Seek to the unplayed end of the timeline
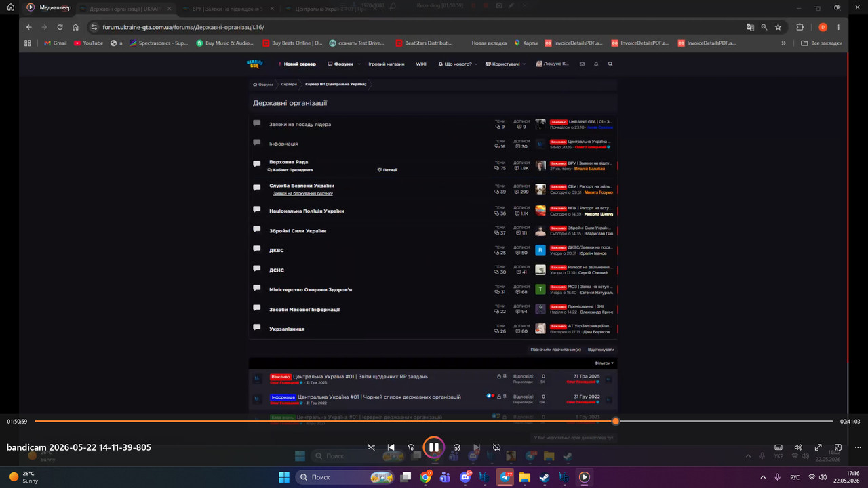This screenshot has height=488, width=868. coord(726,421)
